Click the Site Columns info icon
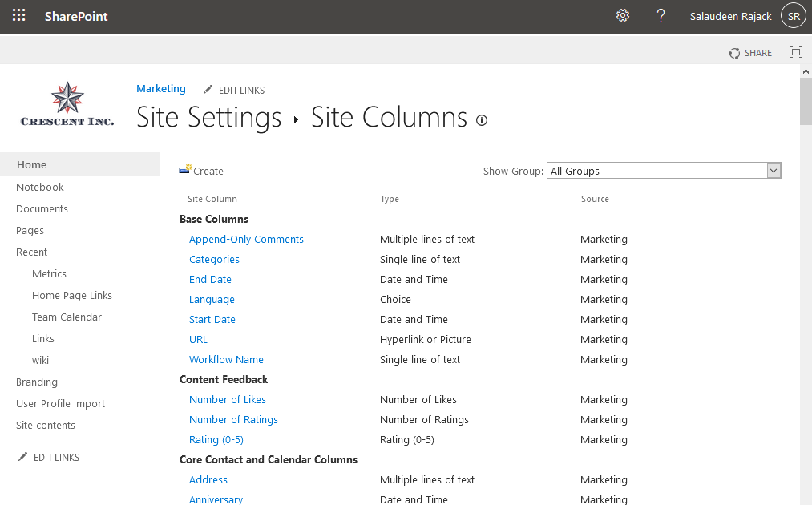This screenshot has height=505, width=812. pos(482,120)
